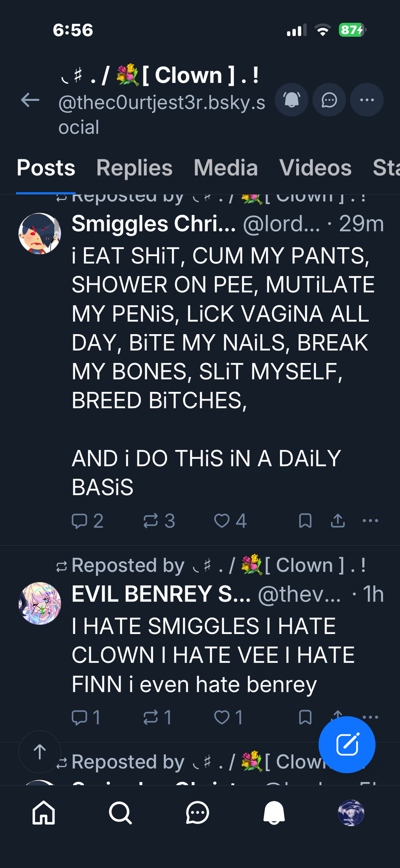The height and width of the screenshot is (868, 400).
Task: Open the Videos tab
Action: point(315,168)
